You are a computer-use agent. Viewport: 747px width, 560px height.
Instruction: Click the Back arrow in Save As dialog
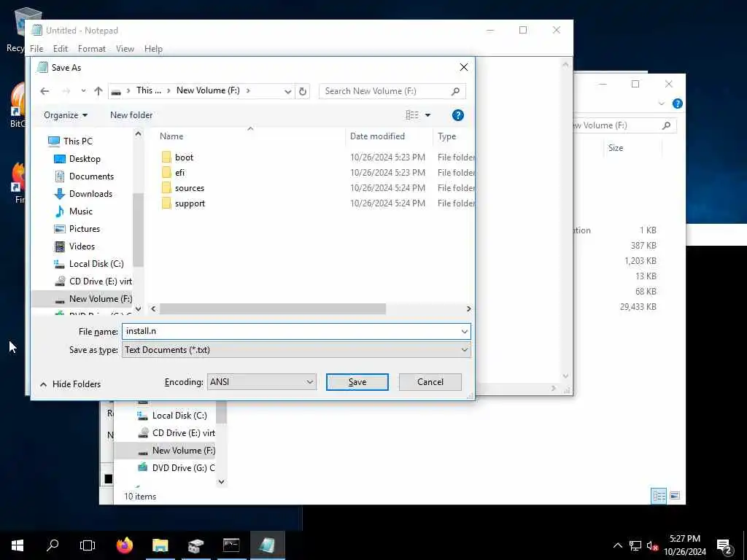(x=44, y=91)
